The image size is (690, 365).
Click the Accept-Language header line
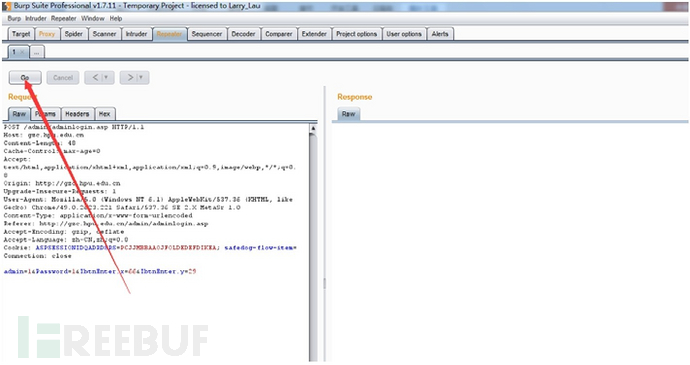pos(66,240)
